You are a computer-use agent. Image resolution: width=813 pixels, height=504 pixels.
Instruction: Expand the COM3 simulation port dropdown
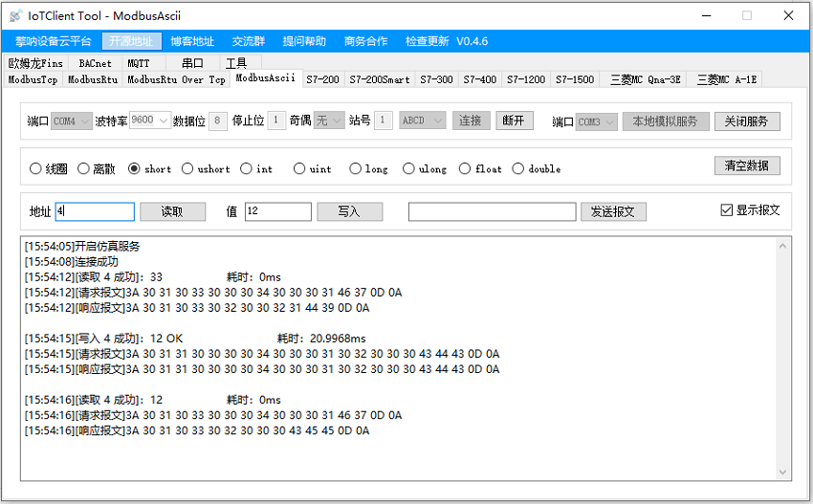point(597,122)
